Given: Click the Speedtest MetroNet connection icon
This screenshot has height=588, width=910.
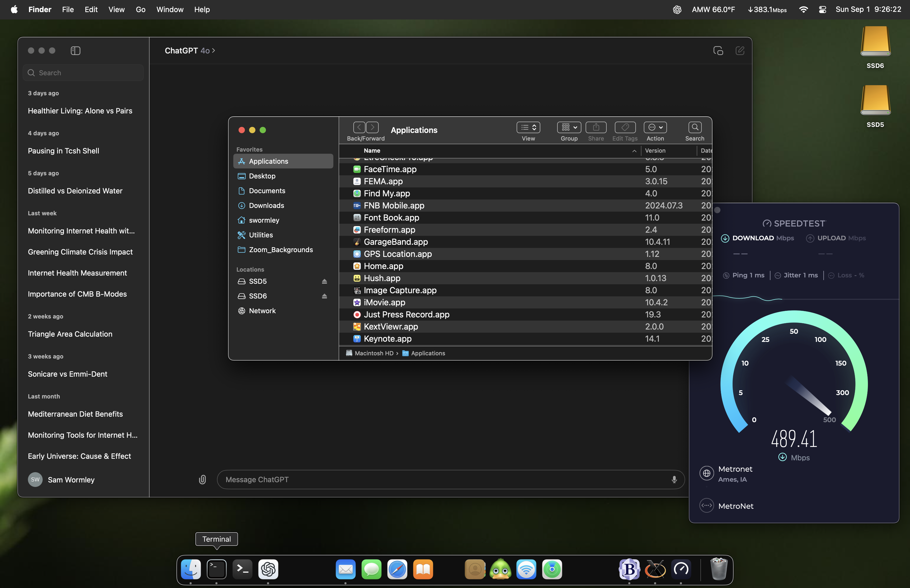Looking at the screenshot, I should (x=706, y=506).
